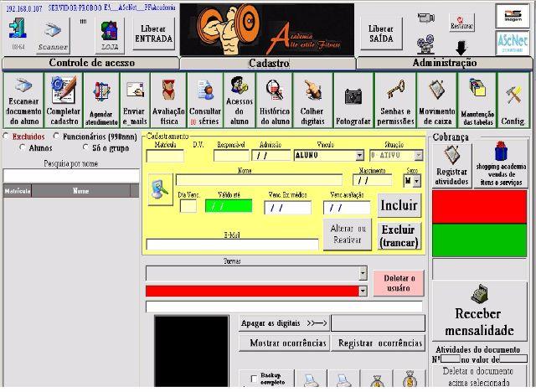Open Histórico do aluno tool
This screenshot has width=536, height=392.
pos(275,101)
